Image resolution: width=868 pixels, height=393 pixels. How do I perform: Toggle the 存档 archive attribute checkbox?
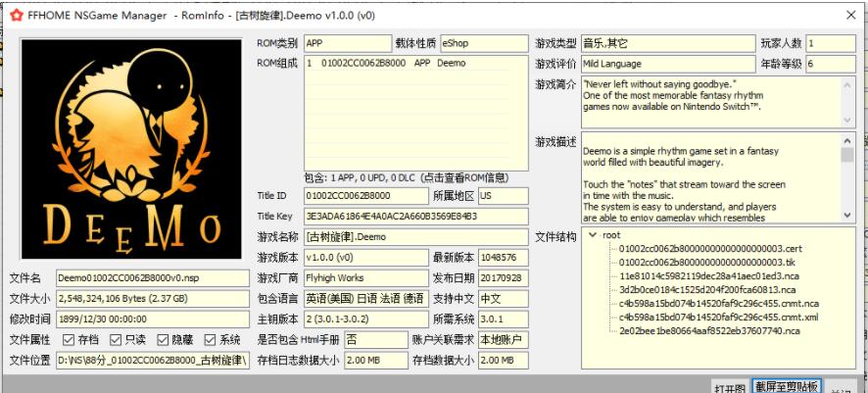pos(69,339)
